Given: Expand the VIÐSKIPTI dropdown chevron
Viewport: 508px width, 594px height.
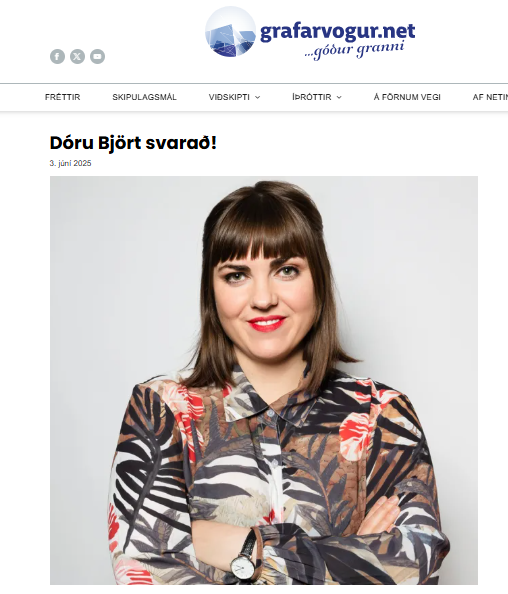Looking at the screenshot, I should [258, 97].
